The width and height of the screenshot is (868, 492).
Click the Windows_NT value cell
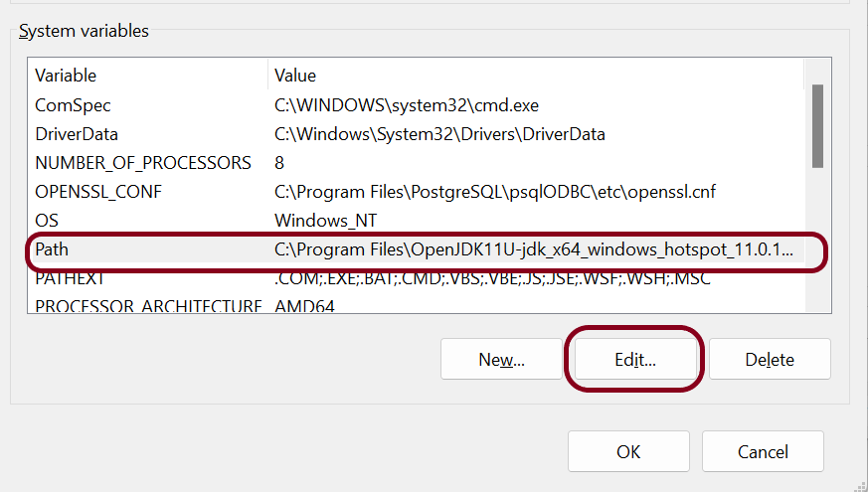tap(325, 220)
